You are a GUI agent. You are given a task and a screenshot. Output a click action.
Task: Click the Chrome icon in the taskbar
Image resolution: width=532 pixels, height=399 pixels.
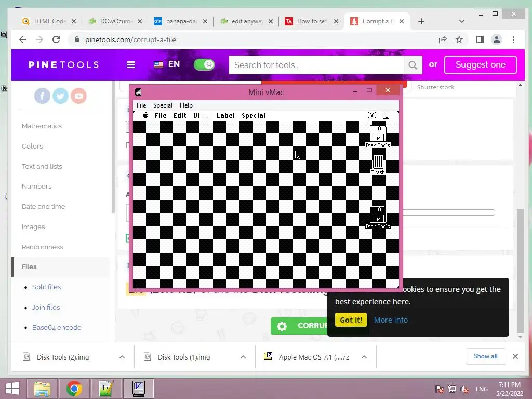click(x=74, y=389)
